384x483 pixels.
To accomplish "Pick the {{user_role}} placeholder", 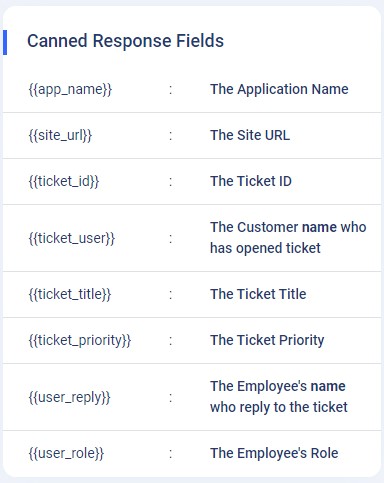I will click(x=66, y=453).
